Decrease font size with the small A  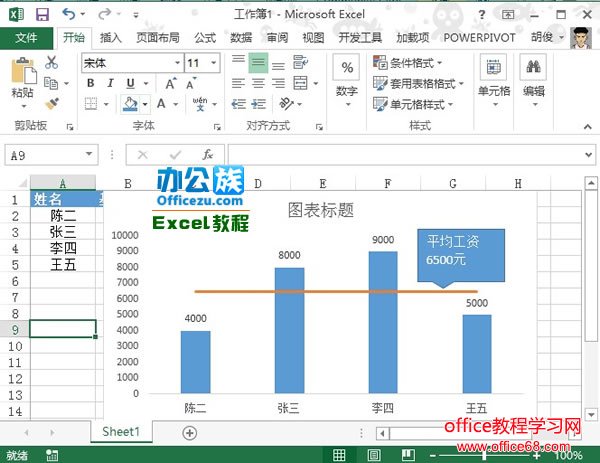[x=191, y=83]
